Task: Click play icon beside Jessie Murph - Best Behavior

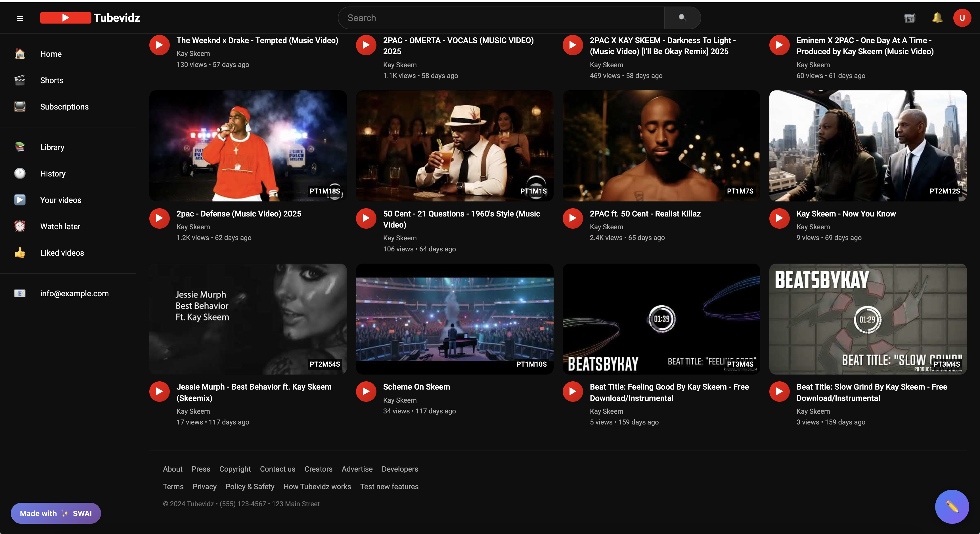Action: [x=159, y=391]
